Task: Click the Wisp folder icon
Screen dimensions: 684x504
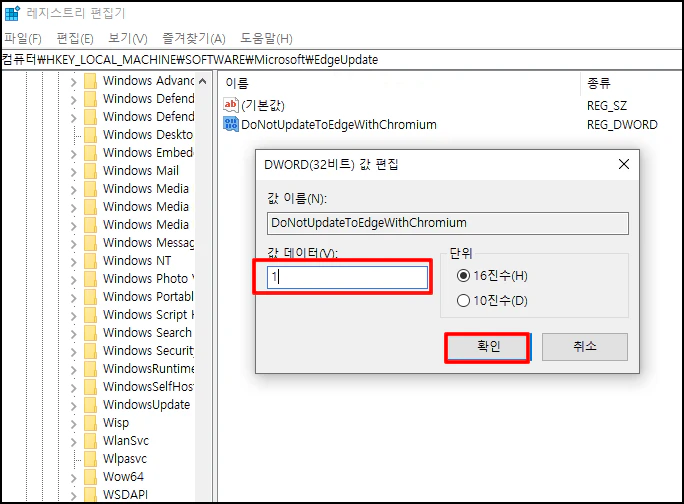Action: pos(90,423)
